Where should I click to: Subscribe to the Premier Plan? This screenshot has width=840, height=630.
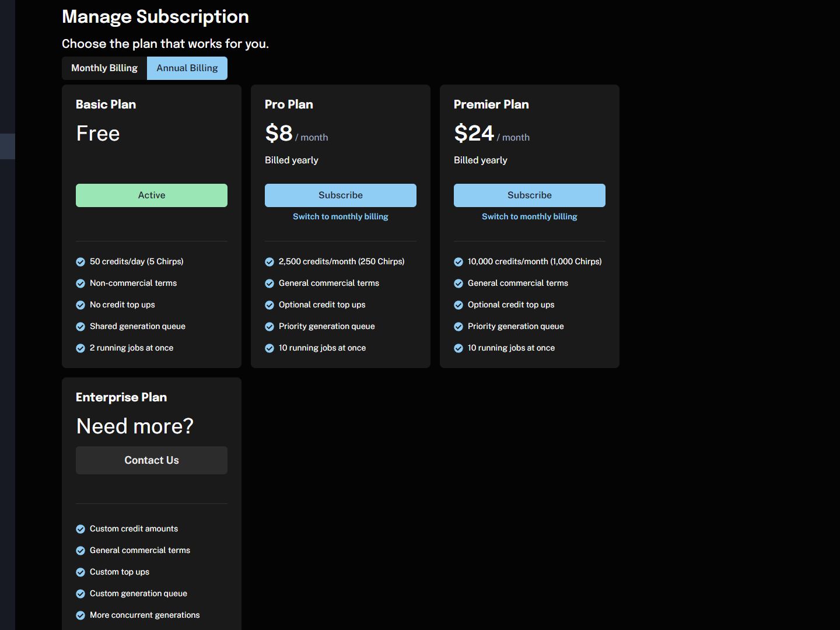coord(530,195)
